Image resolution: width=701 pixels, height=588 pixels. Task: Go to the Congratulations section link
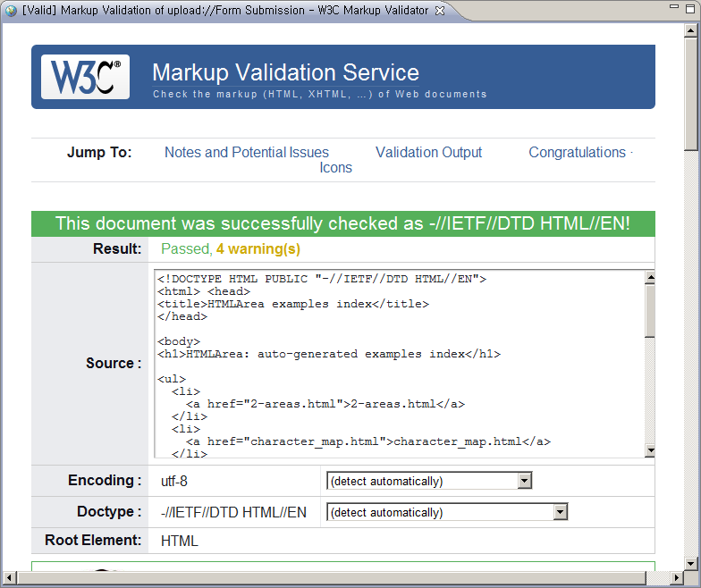577,153
